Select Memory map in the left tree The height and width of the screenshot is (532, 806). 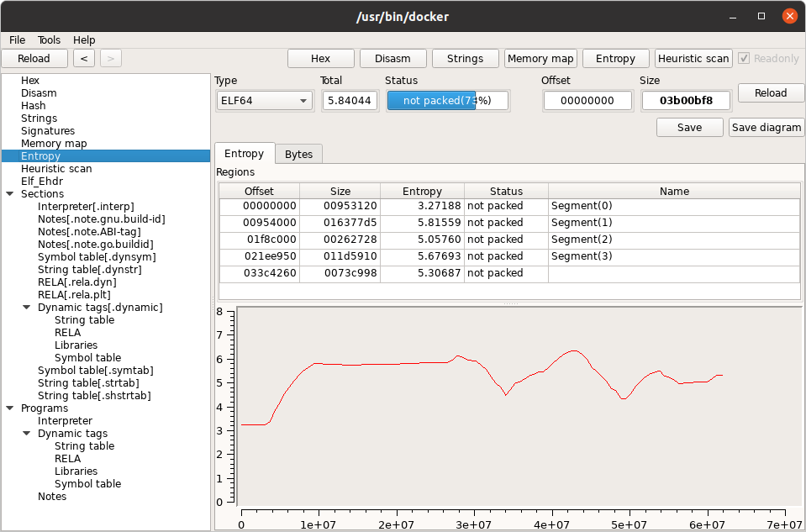[x=54, y=144]
